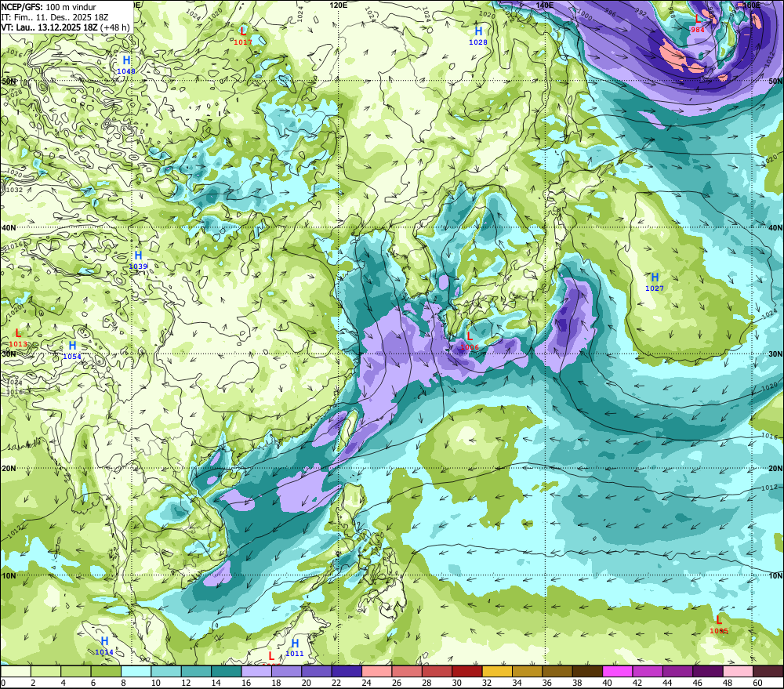Click the yellow legend swatch starting at 32
Screen dimensions: 784x689
pyautogui.click(x=497, y=672)
